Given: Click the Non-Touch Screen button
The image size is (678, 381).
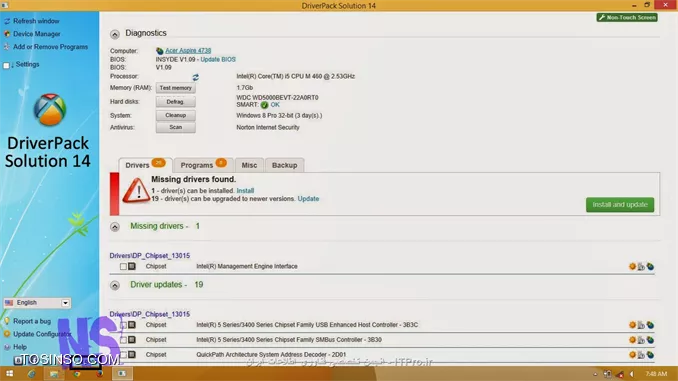Looking at the screenshot, I should tap(627, 17).
